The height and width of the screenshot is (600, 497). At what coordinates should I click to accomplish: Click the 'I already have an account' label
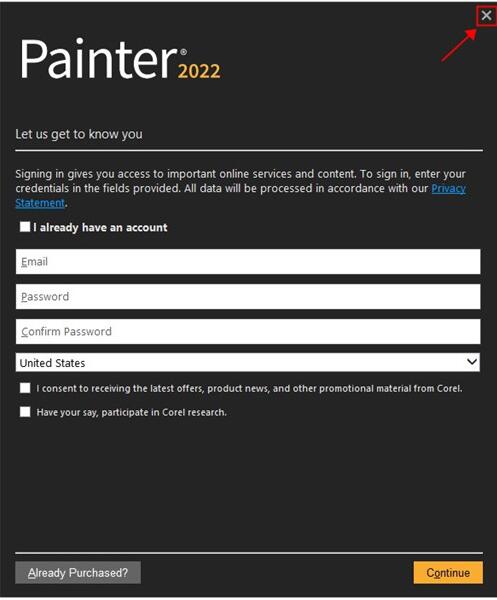[100, 228]
